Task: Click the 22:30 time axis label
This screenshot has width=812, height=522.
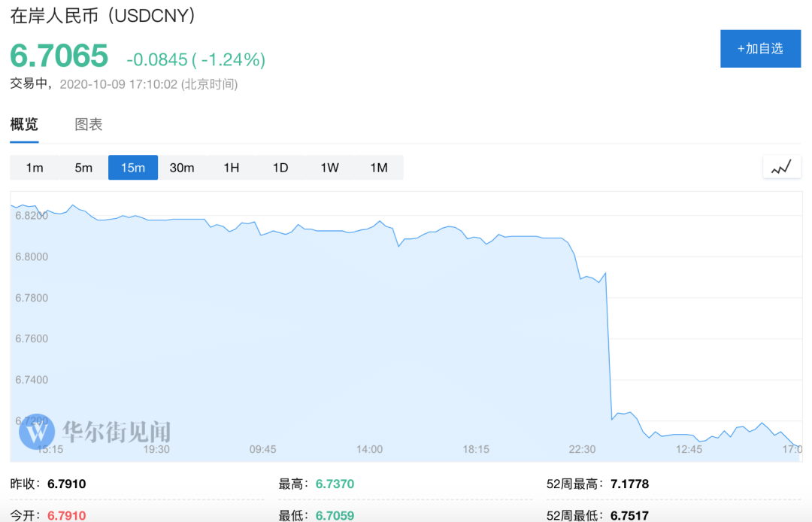Action: (x=582, y=449)
